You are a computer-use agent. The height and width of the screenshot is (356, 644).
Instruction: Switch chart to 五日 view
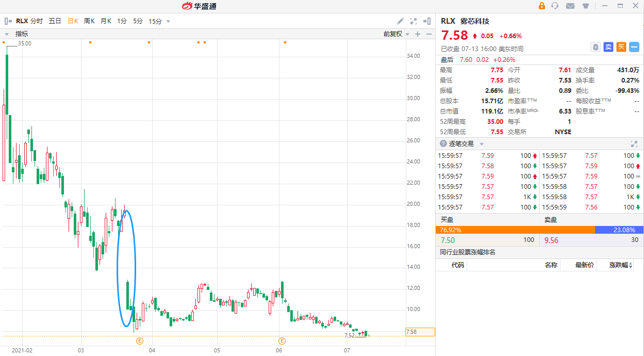pyautogui.click(x=55, y=21)
